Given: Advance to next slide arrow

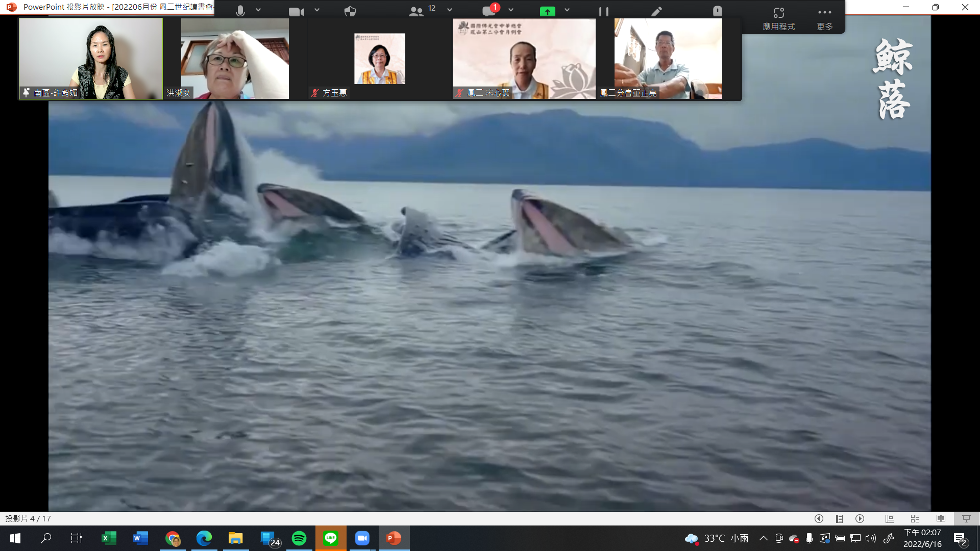Looking at the screenshot, I should pyautogui.click(x=860, y=518).
